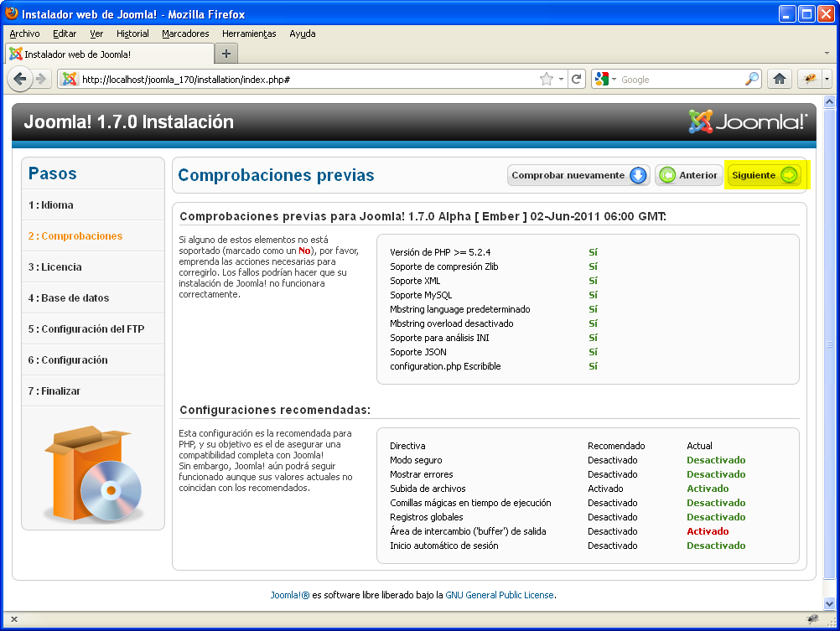The height and width of the screenshot is (631, 840).
Task: Click the Registros globales directive label
Action: 427,517
